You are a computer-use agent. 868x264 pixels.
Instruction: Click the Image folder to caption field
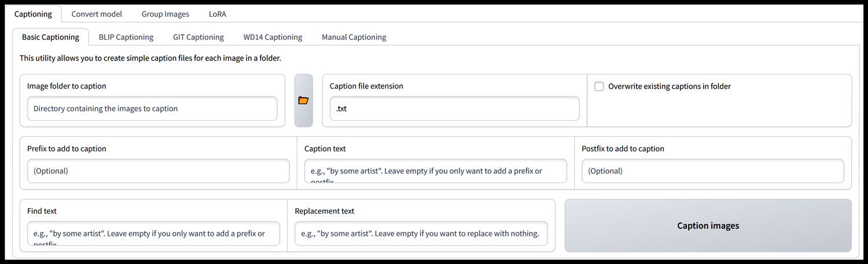pos(152,109)
